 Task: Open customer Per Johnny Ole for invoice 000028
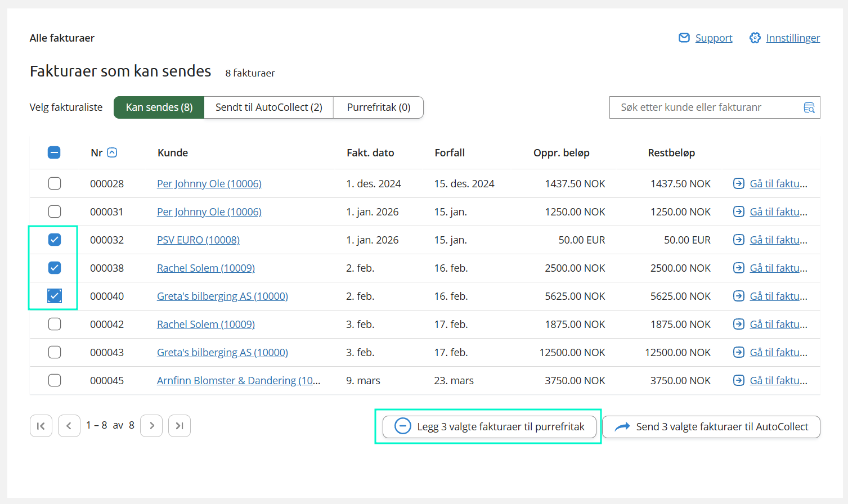click(x=209, y=183)
